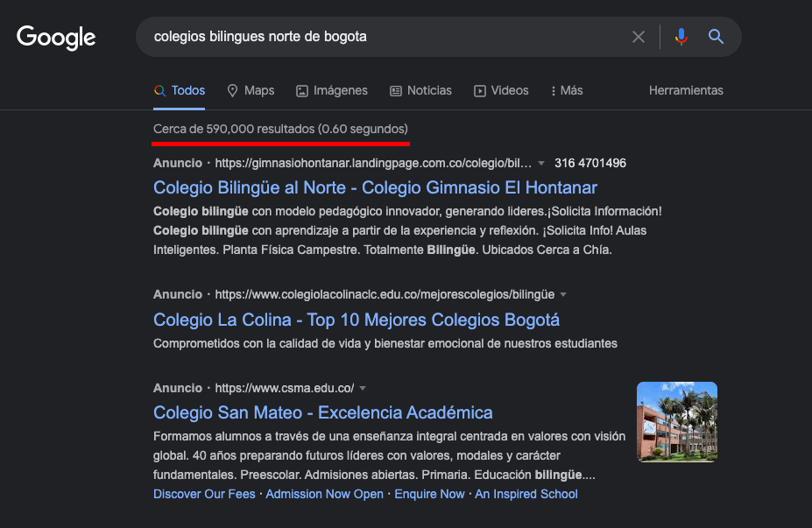The image size is (812, 528).
Task: Click the colegiolacolinaclc.edu.co URL text
Action: (385, 294)
